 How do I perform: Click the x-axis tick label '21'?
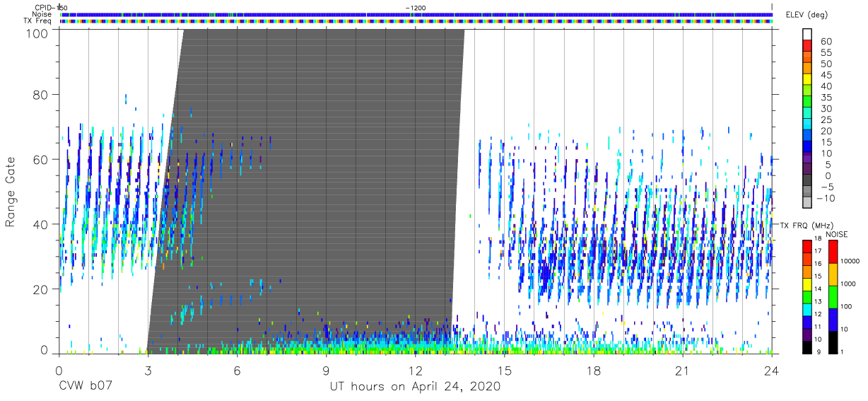pos(683,371)
